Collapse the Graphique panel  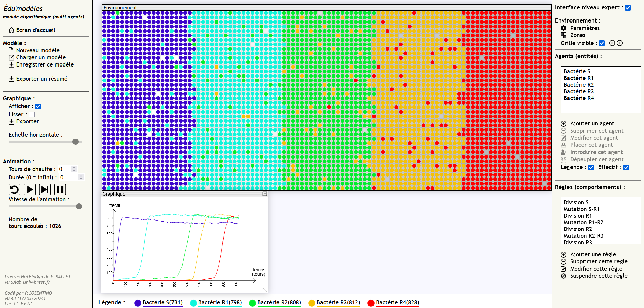(x=265, y=194)
